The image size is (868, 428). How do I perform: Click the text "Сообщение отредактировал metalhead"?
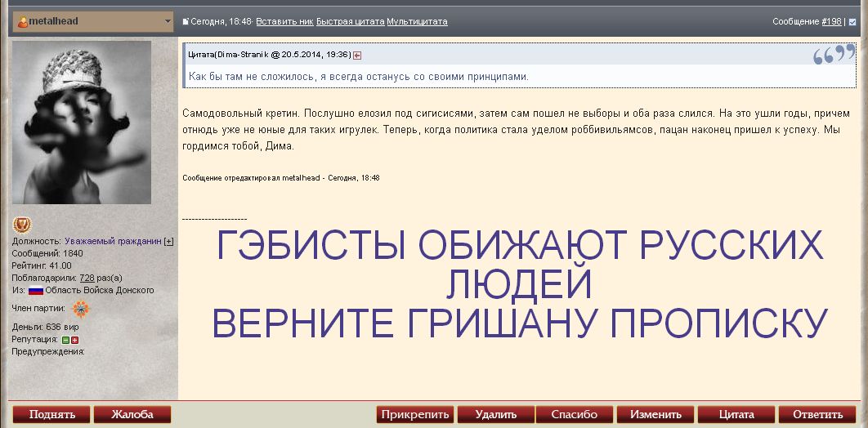[x=251, y=178]
